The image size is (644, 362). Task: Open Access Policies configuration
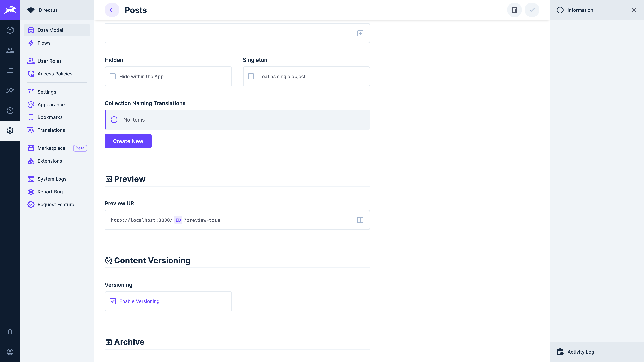[x=55, y=74]
